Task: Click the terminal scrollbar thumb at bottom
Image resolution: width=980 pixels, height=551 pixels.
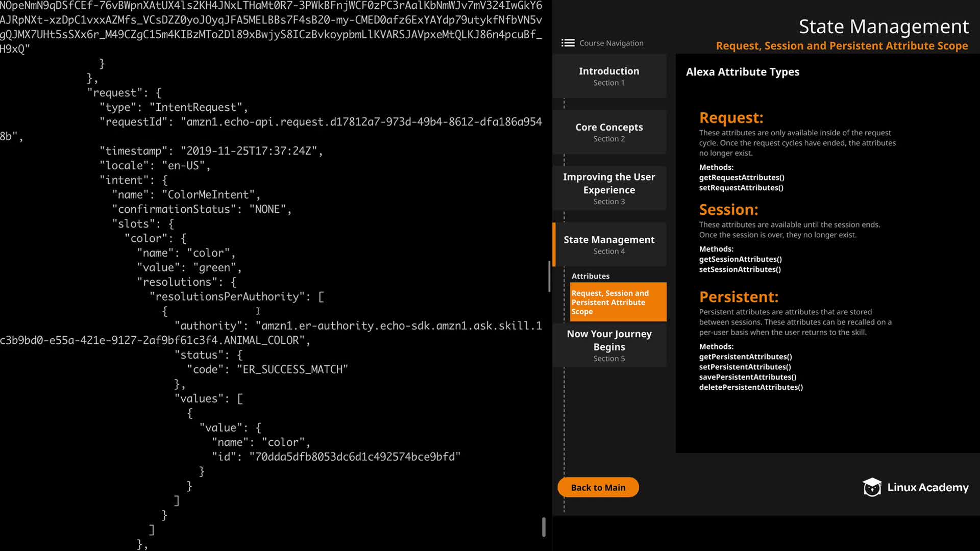Action: click(x=544, y=527)
